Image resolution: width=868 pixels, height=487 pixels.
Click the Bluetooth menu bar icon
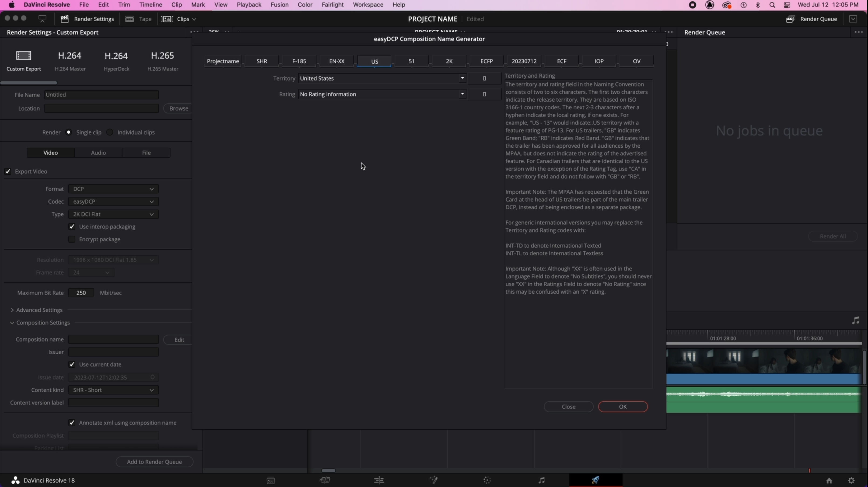point(758,5)
